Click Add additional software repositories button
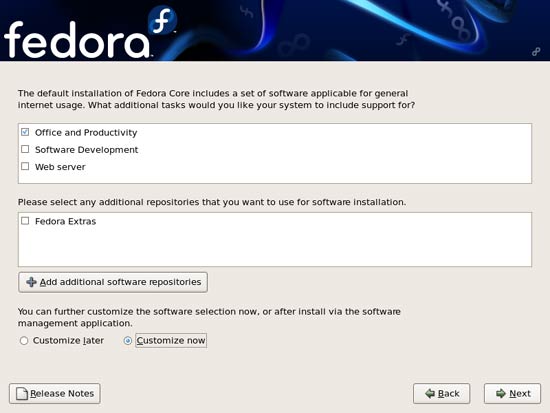Image resolution: width=550 pixels, height=413 pixels. click(113, 282)
